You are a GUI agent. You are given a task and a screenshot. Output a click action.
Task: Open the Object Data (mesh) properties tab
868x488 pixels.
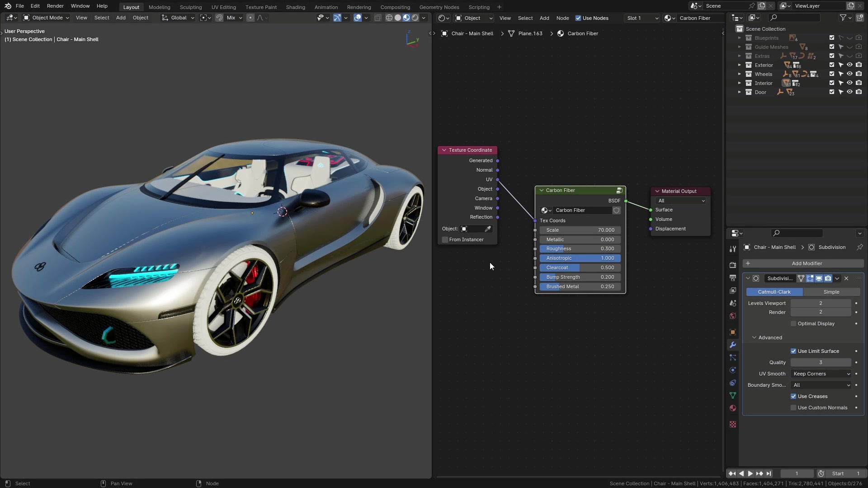click(733, 395)
